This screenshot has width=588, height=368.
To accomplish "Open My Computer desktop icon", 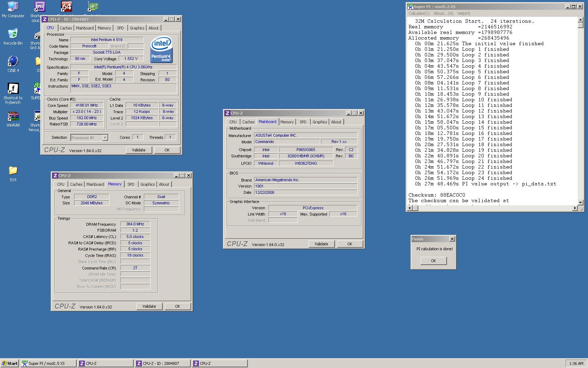I will (13, 9).
